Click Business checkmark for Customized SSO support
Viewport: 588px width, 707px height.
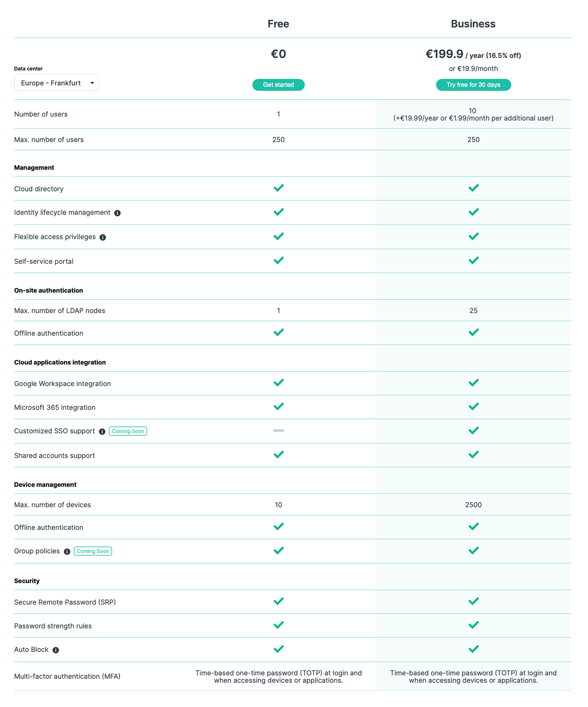pos(473,430)
